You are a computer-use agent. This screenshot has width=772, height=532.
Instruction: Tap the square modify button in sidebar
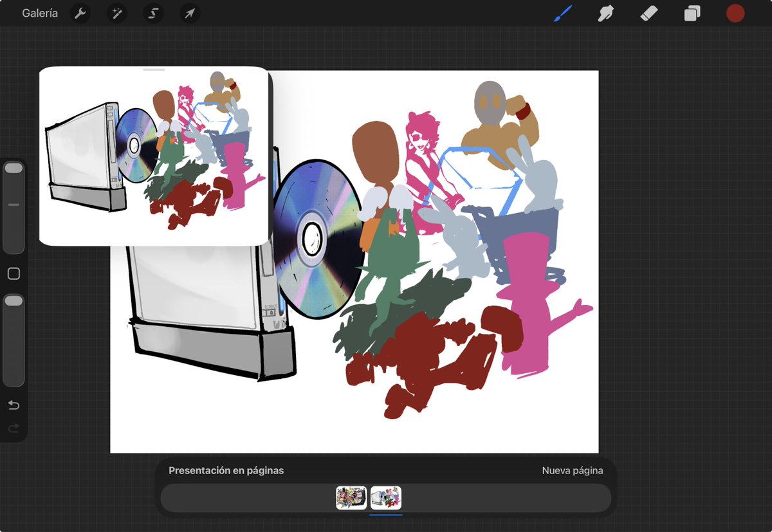coord(14,274)
